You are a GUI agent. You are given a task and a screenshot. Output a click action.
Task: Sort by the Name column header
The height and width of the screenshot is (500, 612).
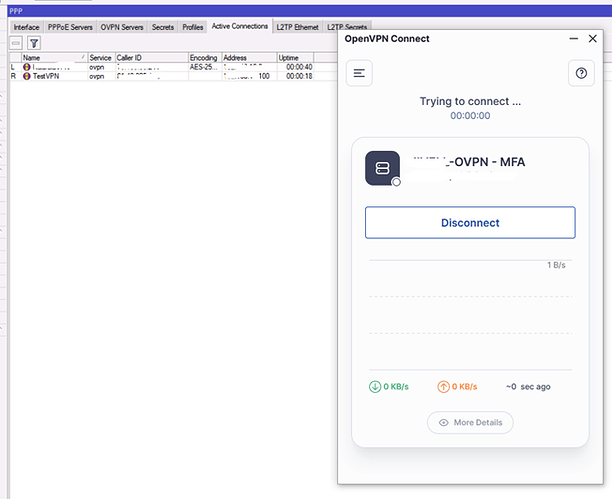pos(54,58)
